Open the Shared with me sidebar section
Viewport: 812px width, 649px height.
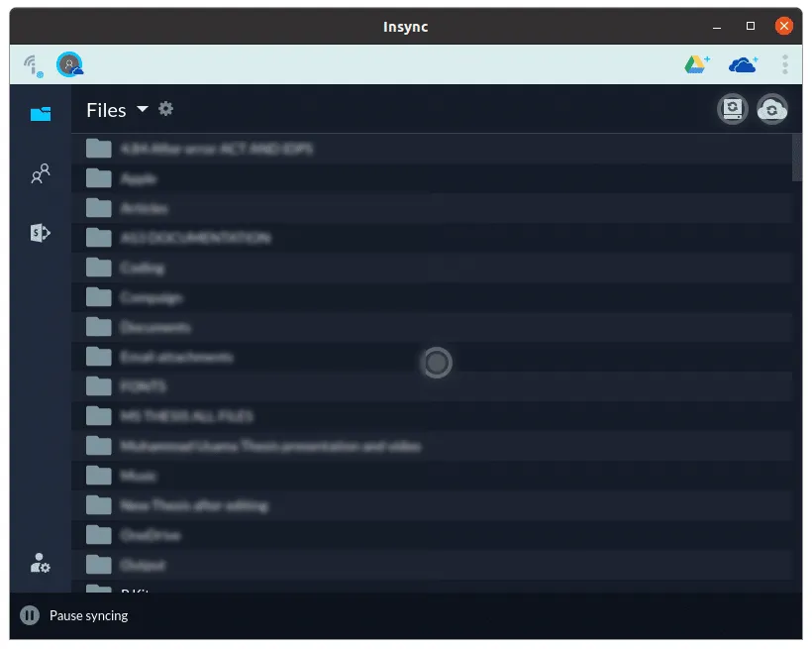coord(41,173)
